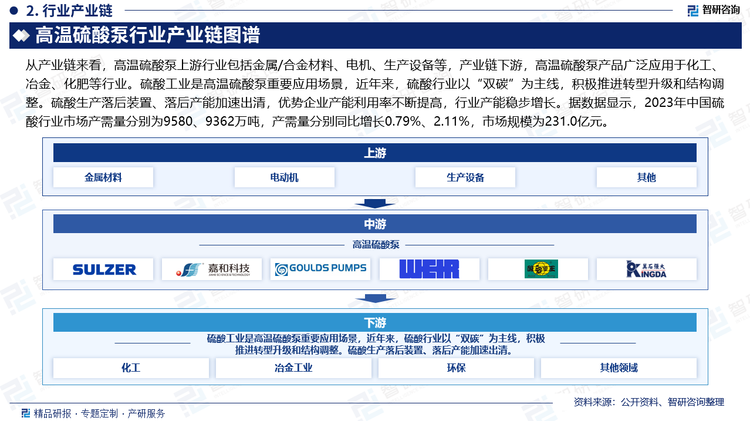Image resolution: width=750 pixels, height=421 pixels.
Task: Click the paragraph line mentioning 9580、9362万吨
Action: (x=319, y=122)
